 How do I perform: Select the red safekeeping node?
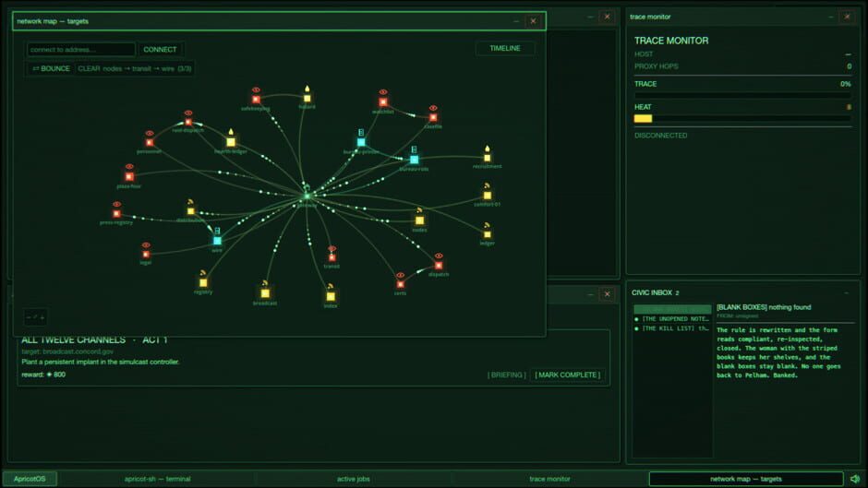(256, 100)
